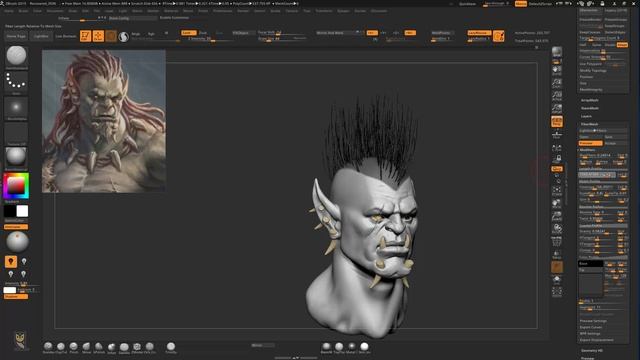Toggle Solo mode
The image size is (640, 360).
[x=557, y=279]
